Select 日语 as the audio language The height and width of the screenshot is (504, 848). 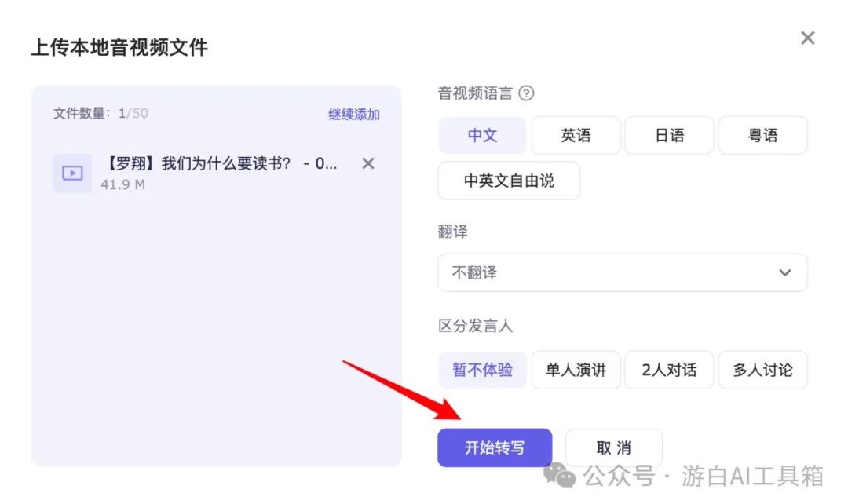(x=669, y=135)
